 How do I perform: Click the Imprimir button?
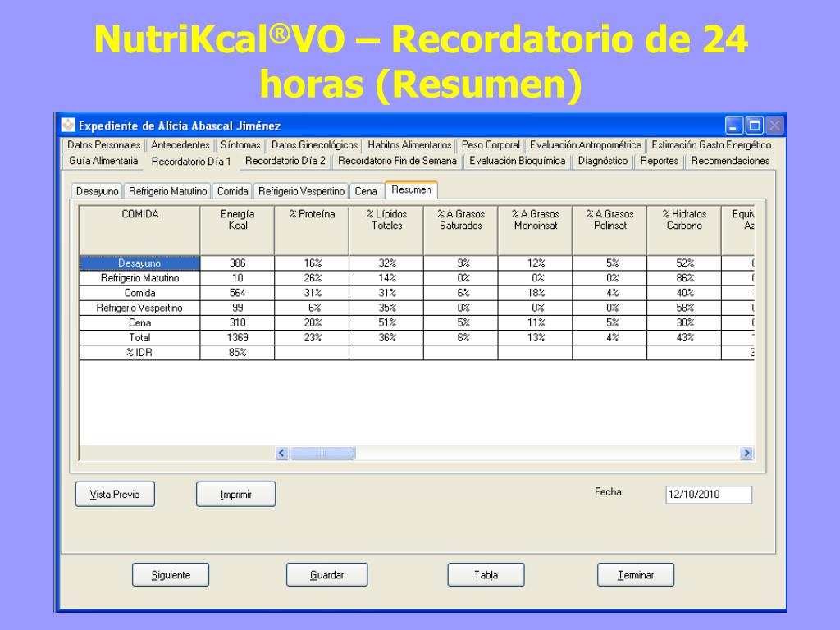point(235,494)
